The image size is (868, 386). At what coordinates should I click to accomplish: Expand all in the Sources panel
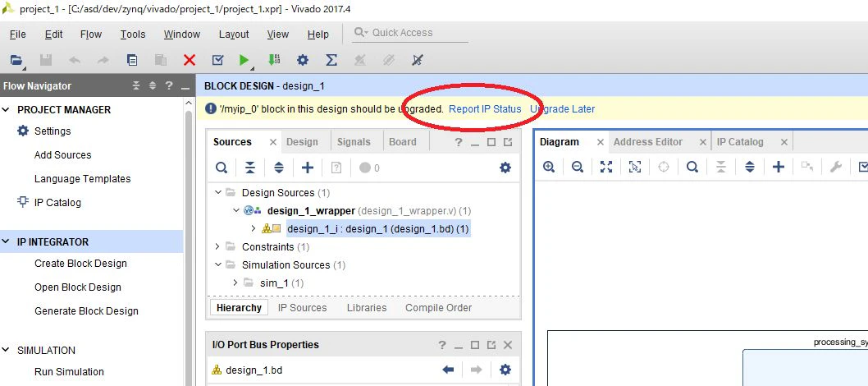point(279,168)
